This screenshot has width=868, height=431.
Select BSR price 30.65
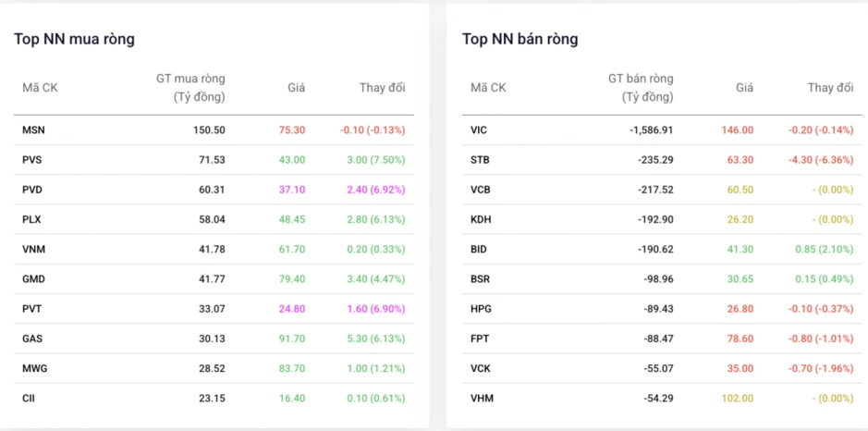[740, 279]
